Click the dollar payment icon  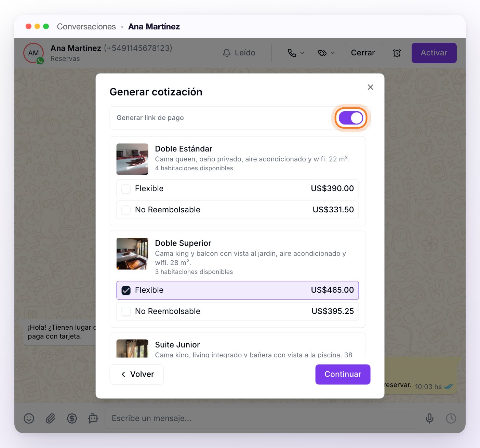(x=72, y=418)
